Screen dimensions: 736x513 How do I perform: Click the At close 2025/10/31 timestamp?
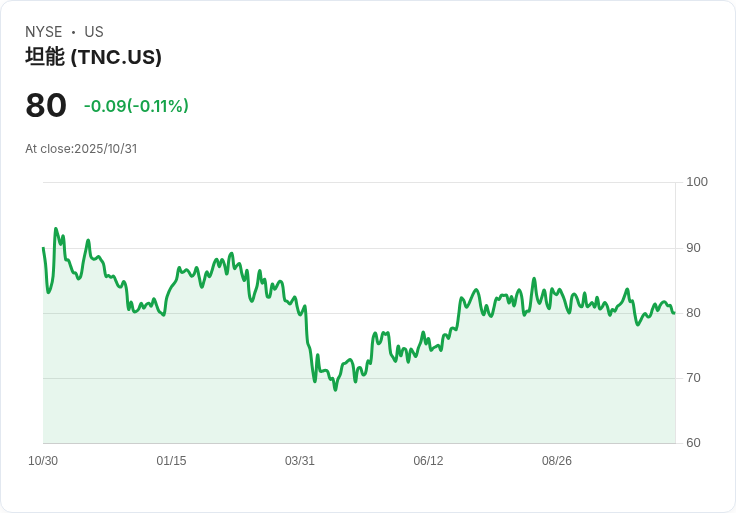[81, 149]
